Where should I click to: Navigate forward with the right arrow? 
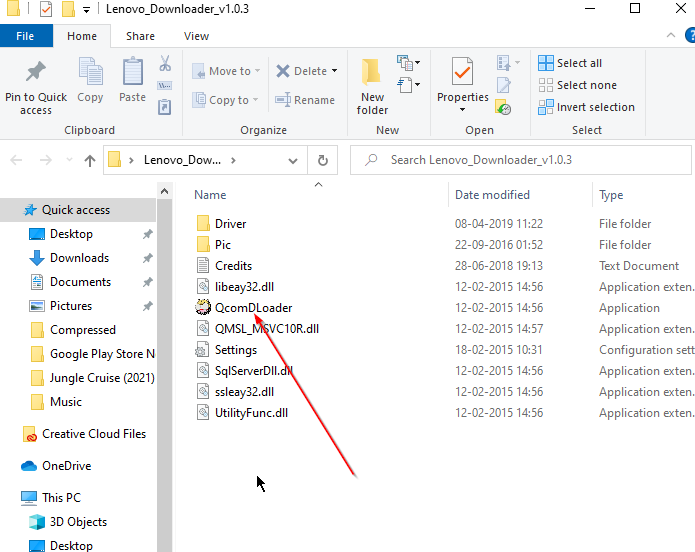tap(46, 160)
